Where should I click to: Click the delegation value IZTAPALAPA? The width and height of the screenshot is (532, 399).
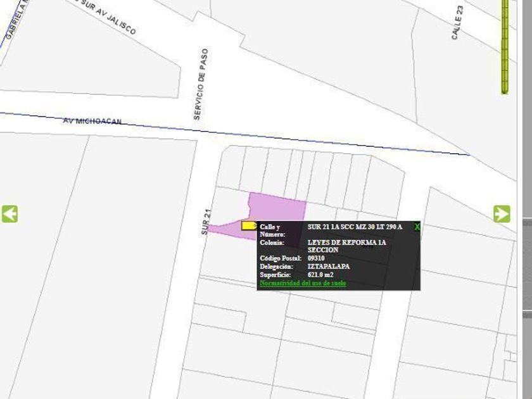pos(329,267)
